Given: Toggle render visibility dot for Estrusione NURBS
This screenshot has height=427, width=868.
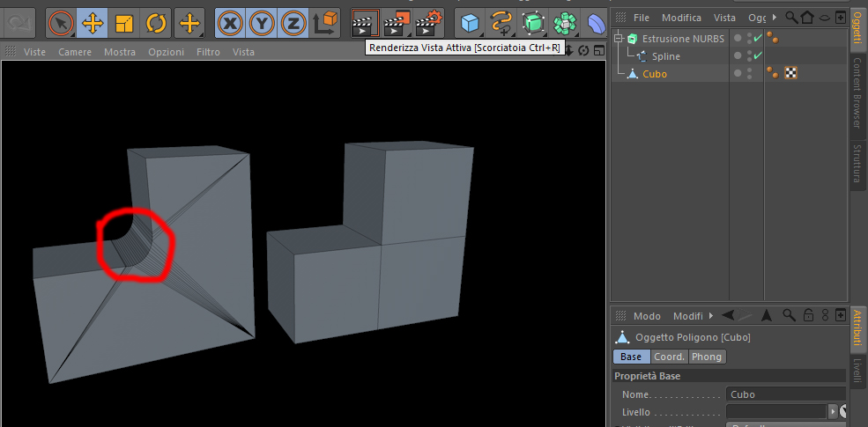Looking at the screenshot, I should [750, 41].
